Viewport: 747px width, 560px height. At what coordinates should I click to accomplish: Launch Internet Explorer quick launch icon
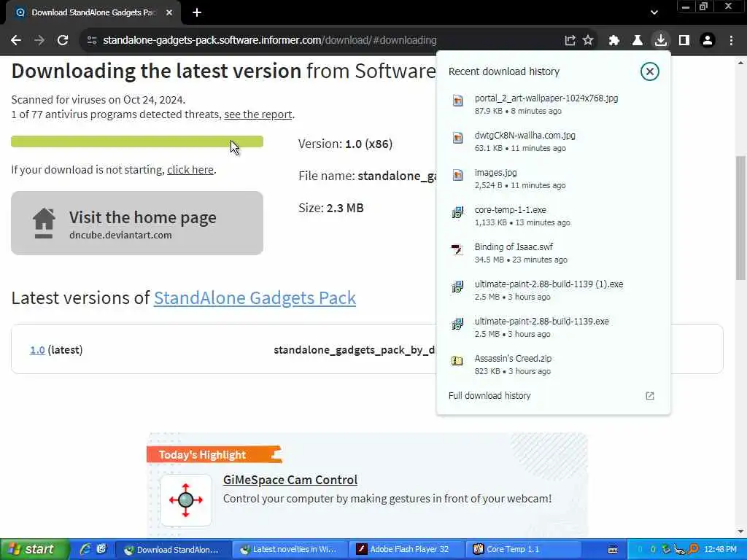(85, 549)
